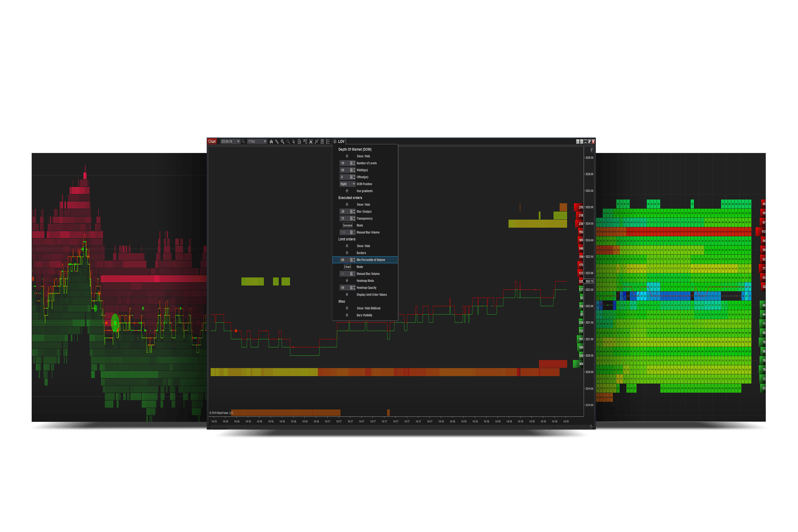Open the data box document icon
798x532 pixels.
tap(299, 142)
